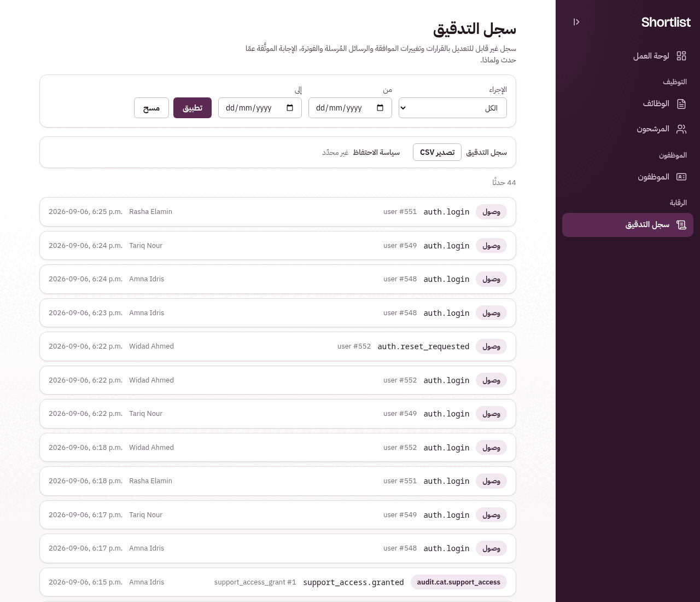Open لوحة العمل in the sidebar

pos(628,56)
